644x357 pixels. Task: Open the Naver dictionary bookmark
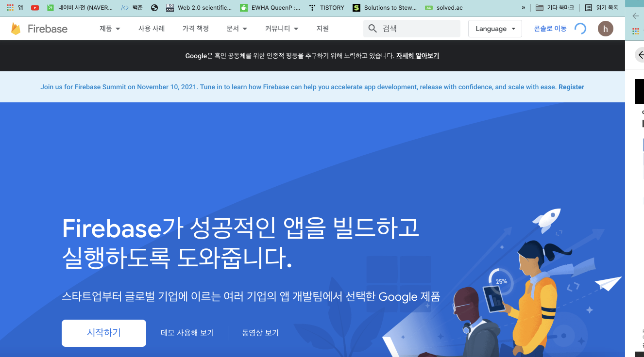click(80, 7)
